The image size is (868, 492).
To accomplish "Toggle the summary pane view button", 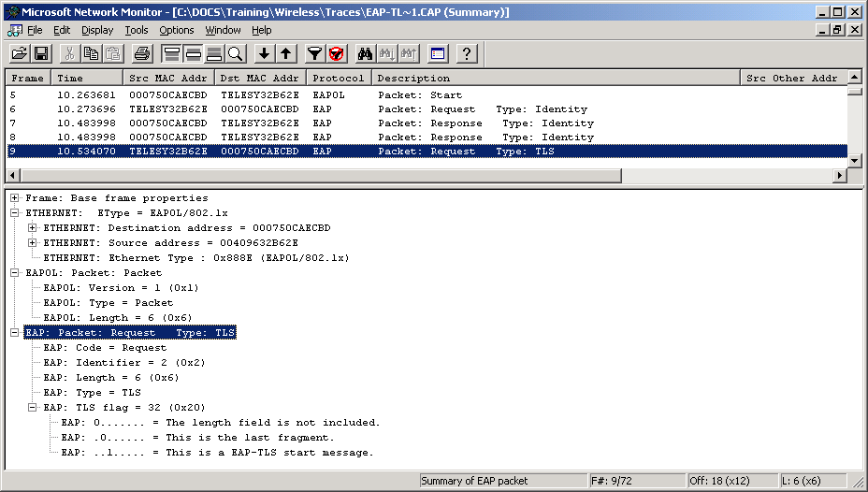I will [171, 53].
